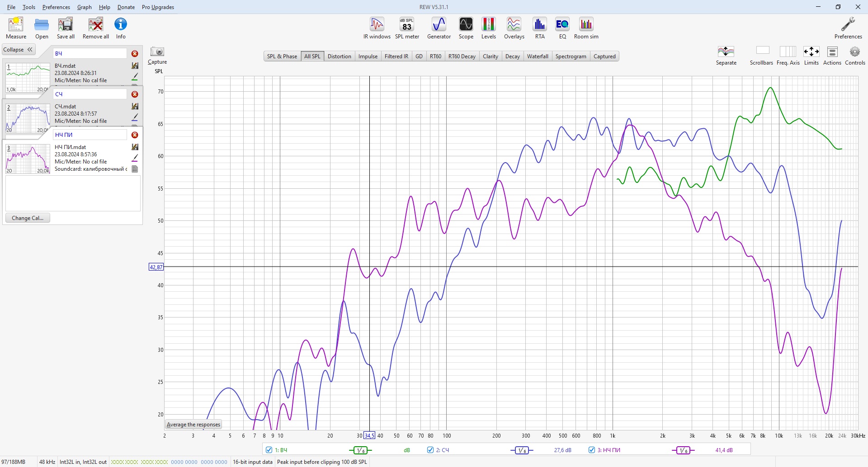Viewport: 868px width, 467px height.
Task: Capture the graph with the camera icon
Action: tap(157, 56)
